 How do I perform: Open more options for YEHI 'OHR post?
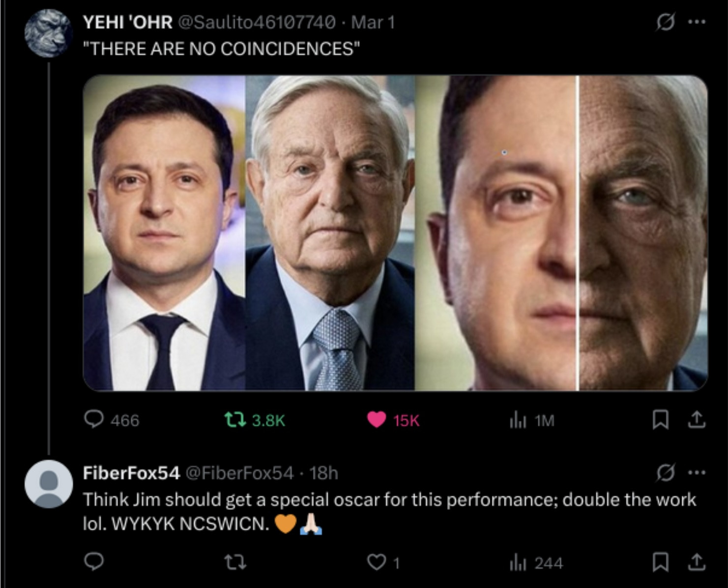point(697,22)
